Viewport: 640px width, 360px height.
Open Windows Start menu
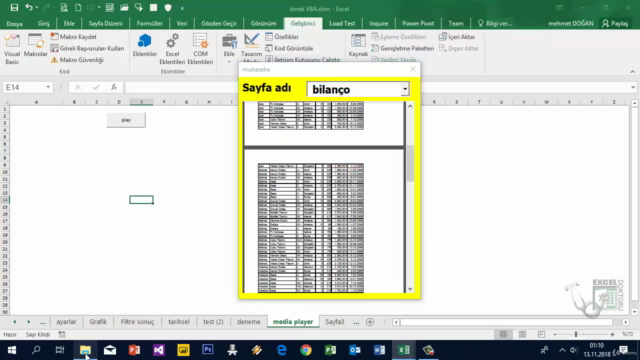click(11, 350)
